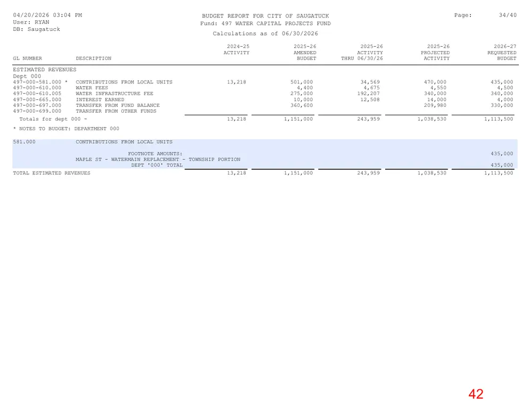
Task: Select Interest Earned activity "12,508"
Action: tap(370, 100)
